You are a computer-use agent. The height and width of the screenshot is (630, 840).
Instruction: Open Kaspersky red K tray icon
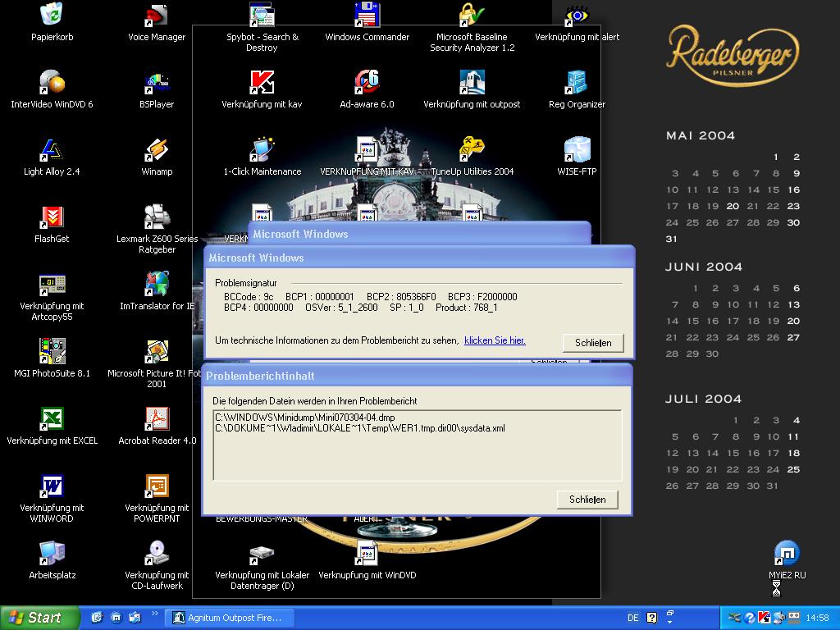coord(765,618)
